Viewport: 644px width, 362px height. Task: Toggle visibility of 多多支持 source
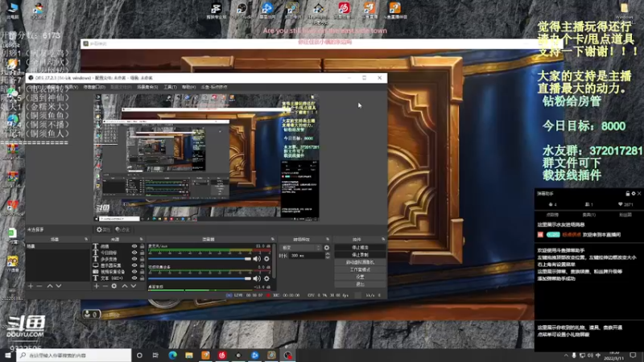pyautogui.click(x=134, y=259)
